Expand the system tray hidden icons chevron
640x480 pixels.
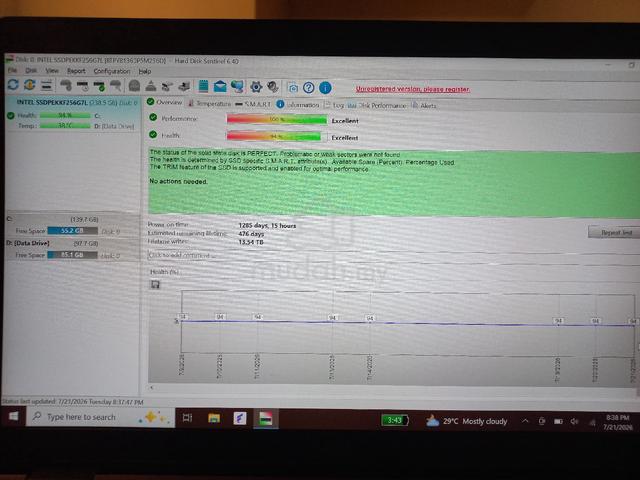525,421
